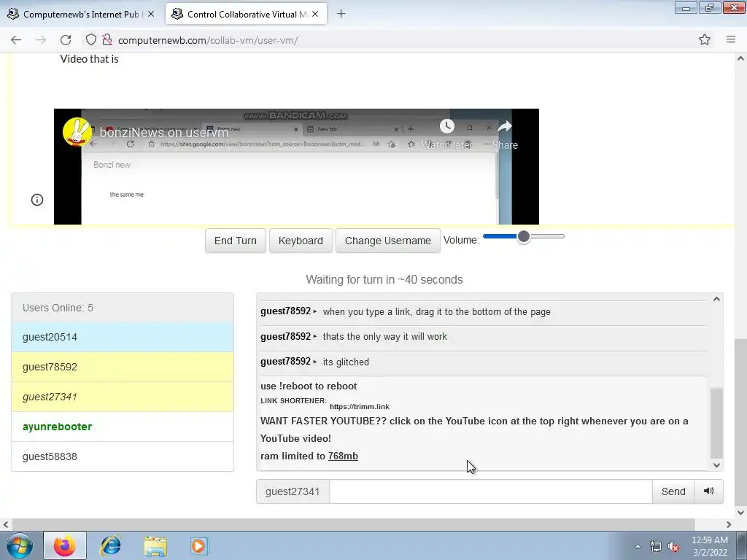Open the tracking protection shield icon
The height and width of the screenshot is (560, 747).
(91, 40)
